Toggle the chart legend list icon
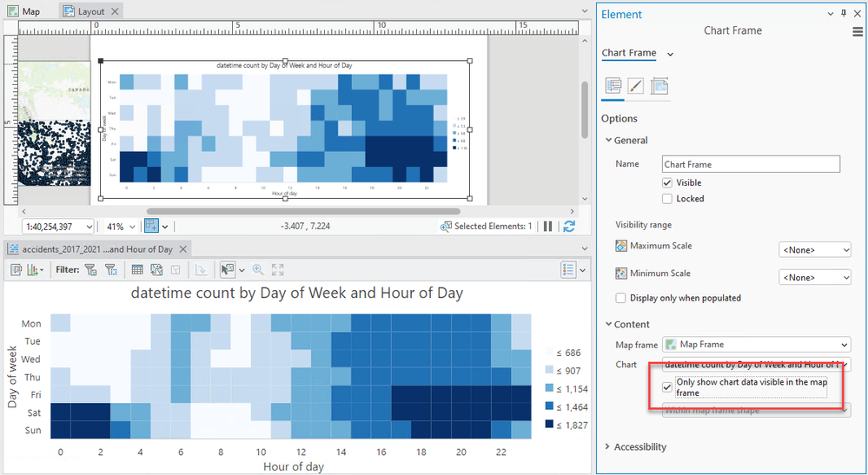 568,270
